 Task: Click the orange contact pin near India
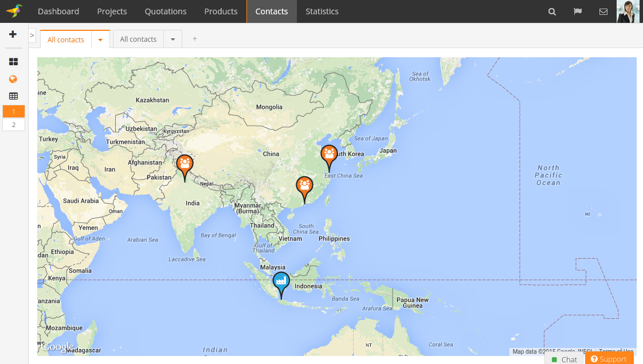(185, 165)
